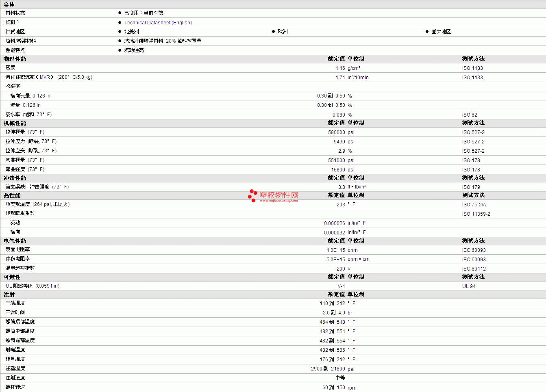Click the ISO 178 method for 弯曲模量
The height and width of the screenshot is (392, 546).
[x=471, y=160]
